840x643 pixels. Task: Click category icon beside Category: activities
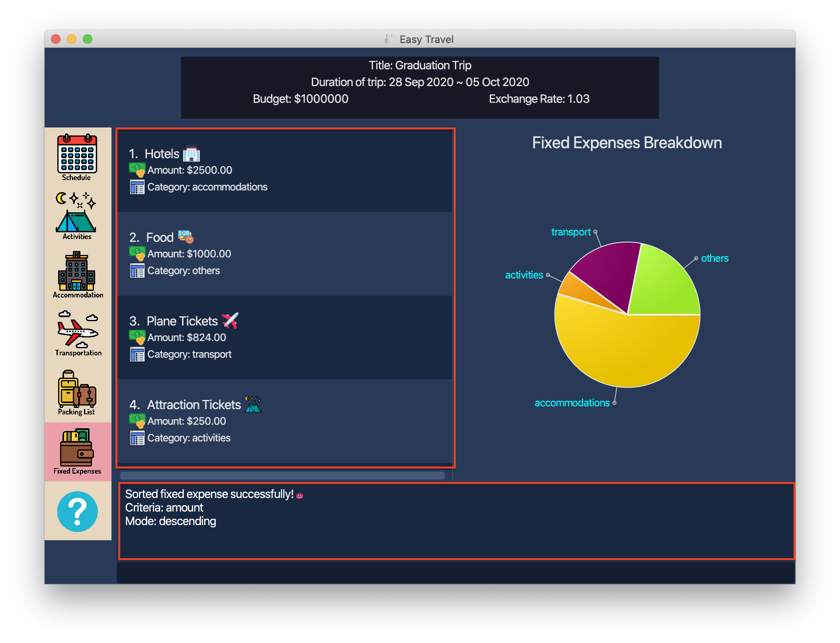point(137,438)
